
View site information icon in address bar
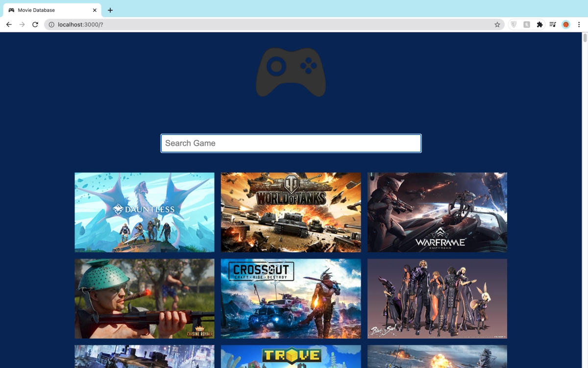51,25
